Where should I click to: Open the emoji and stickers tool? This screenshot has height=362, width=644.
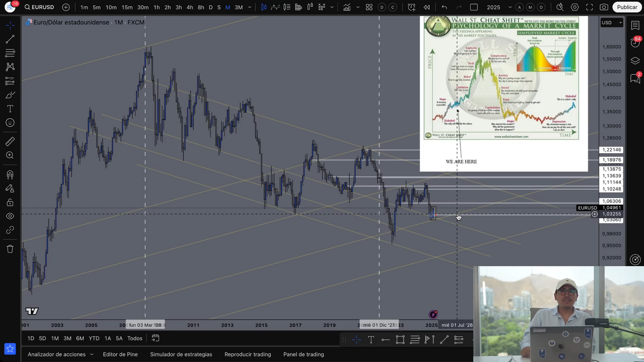click(10, 123)
